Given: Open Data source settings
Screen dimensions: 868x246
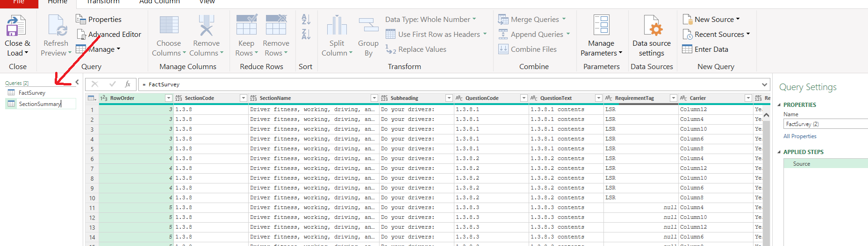Looking at the screenshot, I should (652, 26).
